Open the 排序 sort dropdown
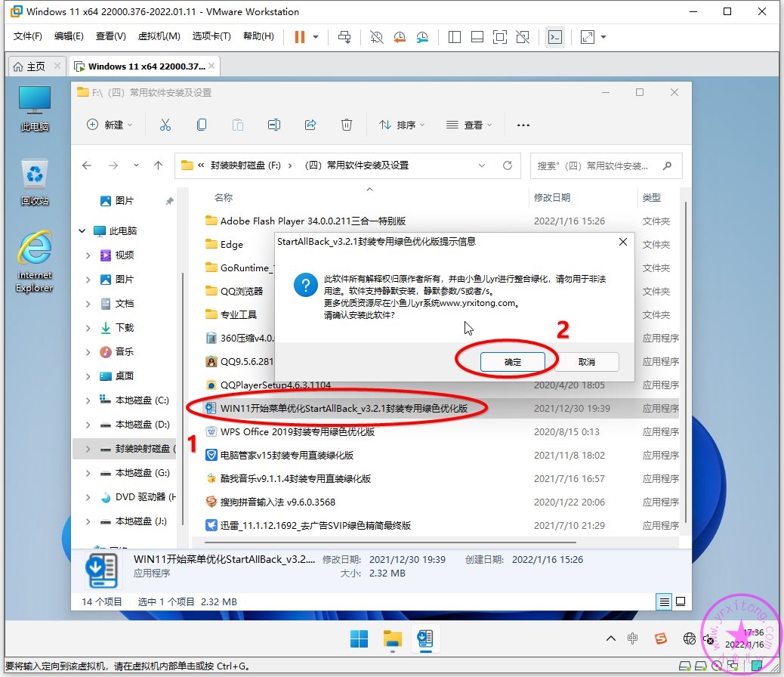The width and height of the screenshot is (784, 677). pos(402,125)
